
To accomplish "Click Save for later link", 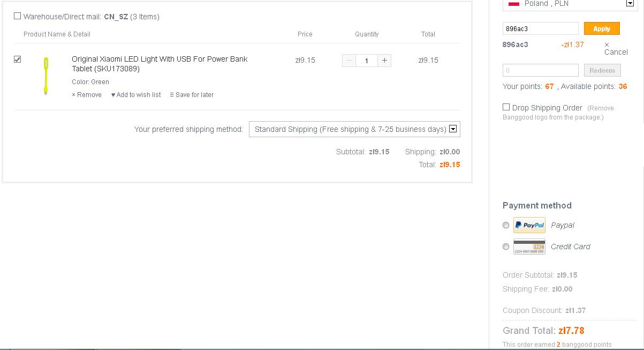I will [192, 95].
